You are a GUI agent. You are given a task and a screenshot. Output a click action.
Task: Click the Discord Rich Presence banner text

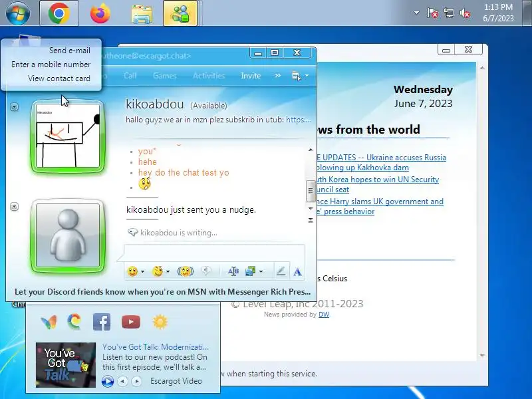pos(162,292)
